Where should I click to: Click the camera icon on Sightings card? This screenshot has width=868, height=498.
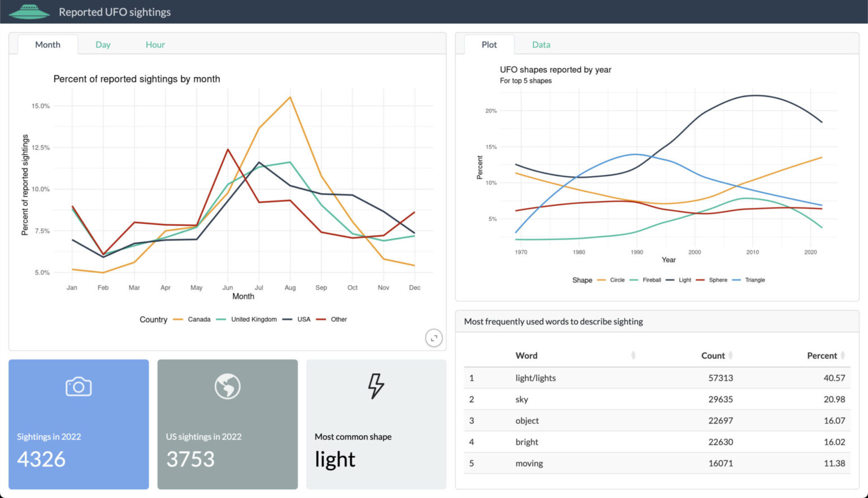pyautogui.click(x=78, y=386)
